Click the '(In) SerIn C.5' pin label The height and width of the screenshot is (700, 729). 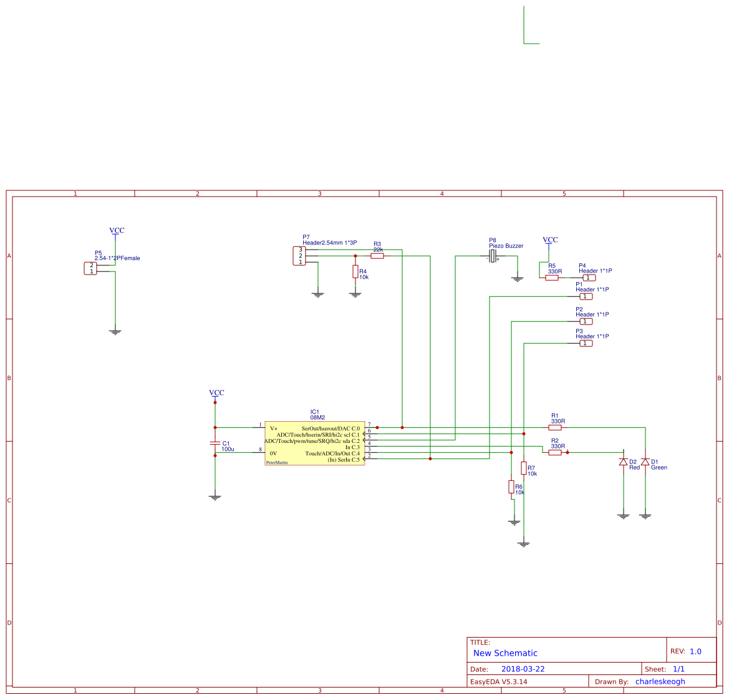(x=344, y=460)
